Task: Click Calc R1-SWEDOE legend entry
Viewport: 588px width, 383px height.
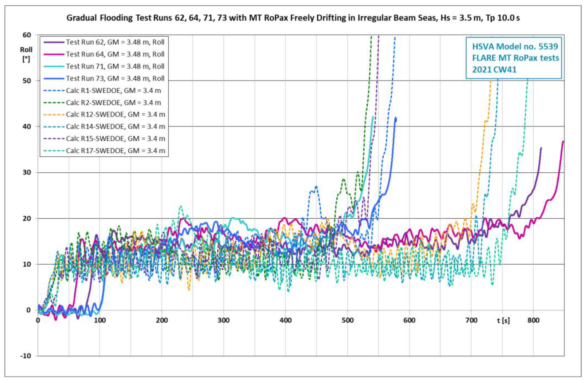Action: [x=113, y=90]
